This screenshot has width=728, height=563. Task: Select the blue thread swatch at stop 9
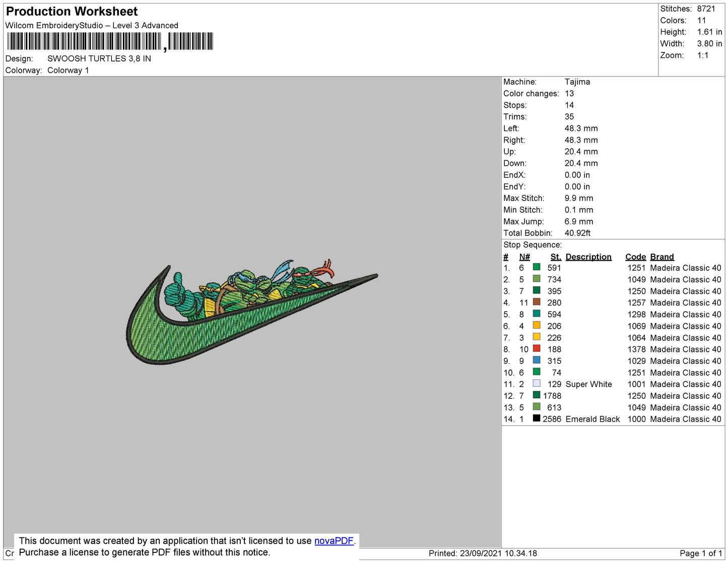click(x=537, y=360)
